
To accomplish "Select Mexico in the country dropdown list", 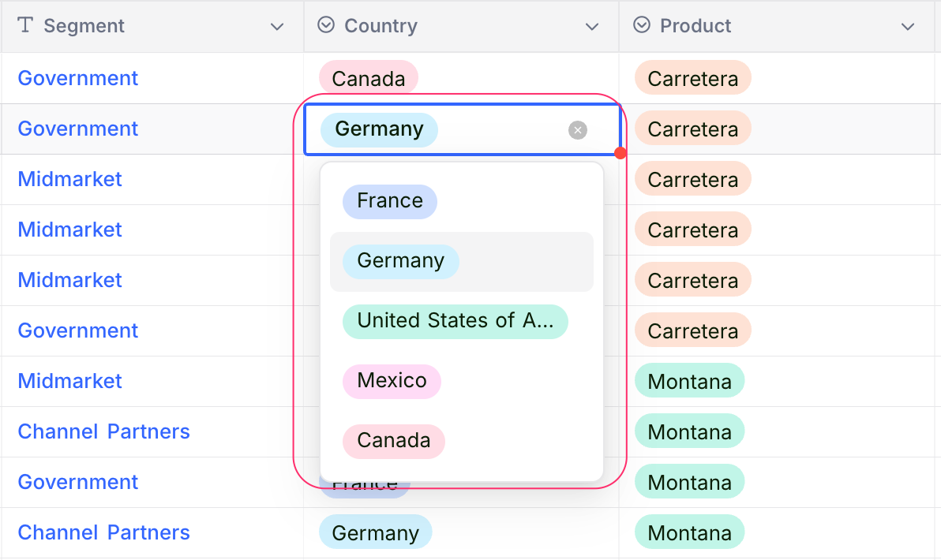I will tap(392, 381).
